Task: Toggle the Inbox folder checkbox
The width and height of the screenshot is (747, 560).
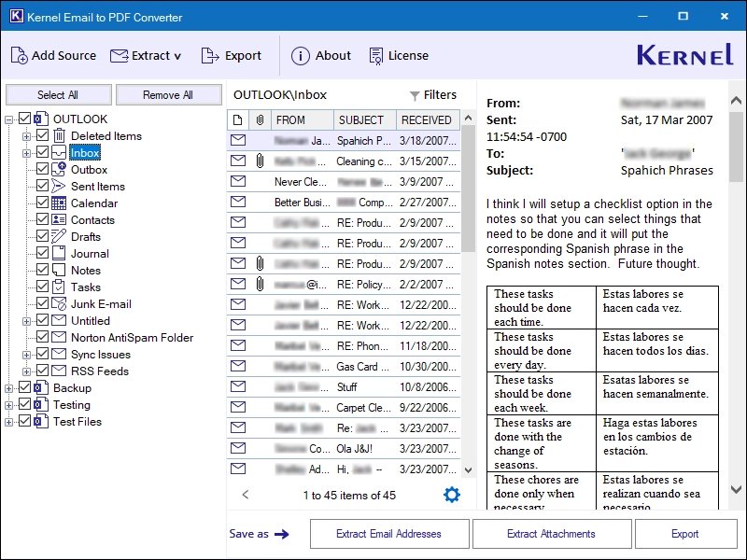Action: click(x=42, y=152)
